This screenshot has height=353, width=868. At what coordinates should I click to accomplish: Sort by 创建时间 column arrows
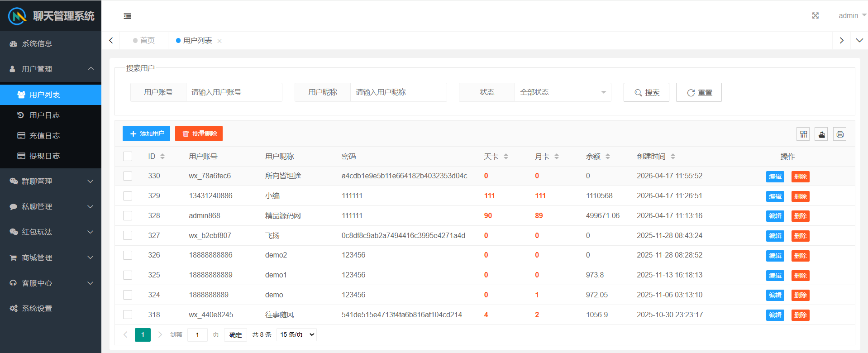tap(673, 157)
